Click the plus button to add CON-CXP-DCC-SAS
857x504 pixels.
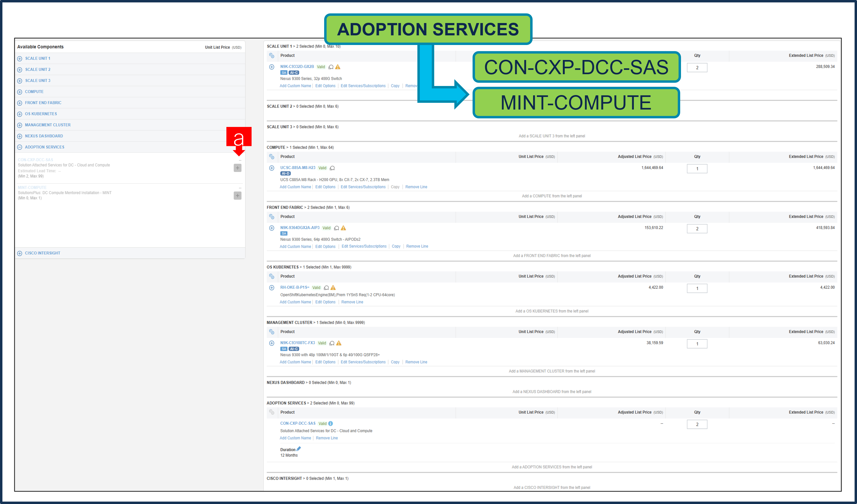coord(237,168)
